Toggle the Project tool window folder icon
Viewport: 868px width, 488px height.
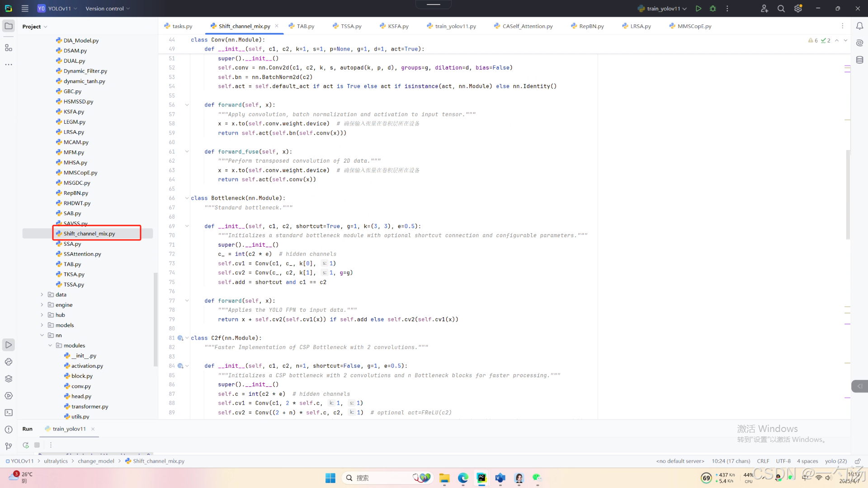click(x=9, y=26)
